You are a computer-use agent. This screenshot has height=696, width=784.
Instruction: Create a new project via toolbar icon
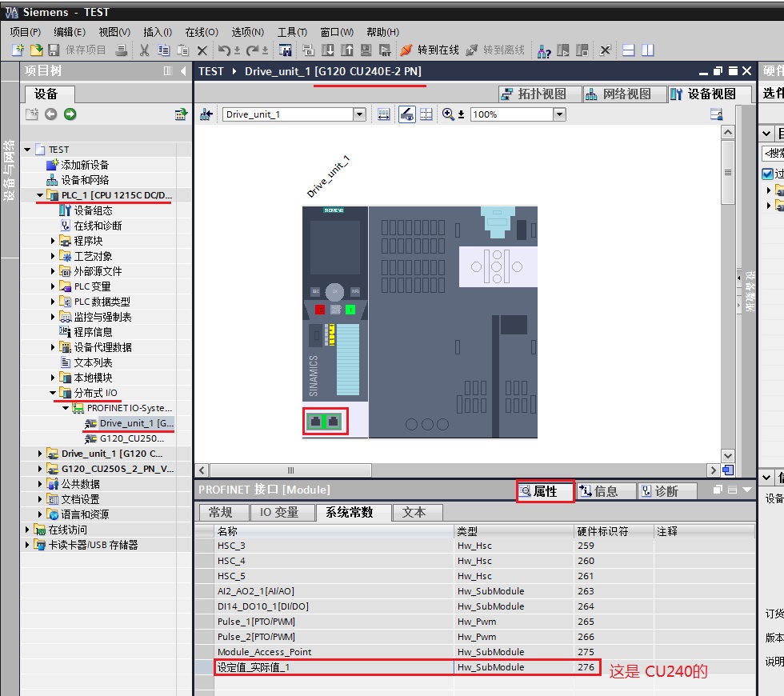coord(18,50)
